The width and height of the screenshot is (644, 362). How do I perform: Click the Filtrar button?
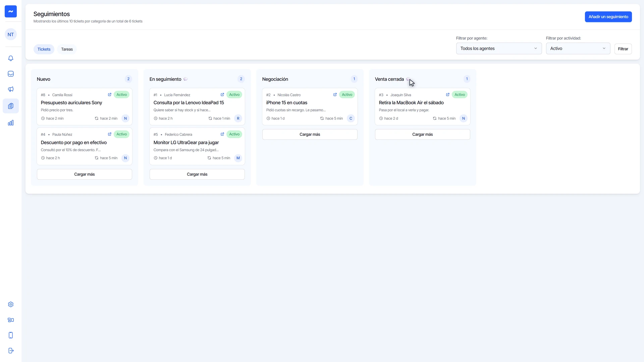click(x=623, y=49)
